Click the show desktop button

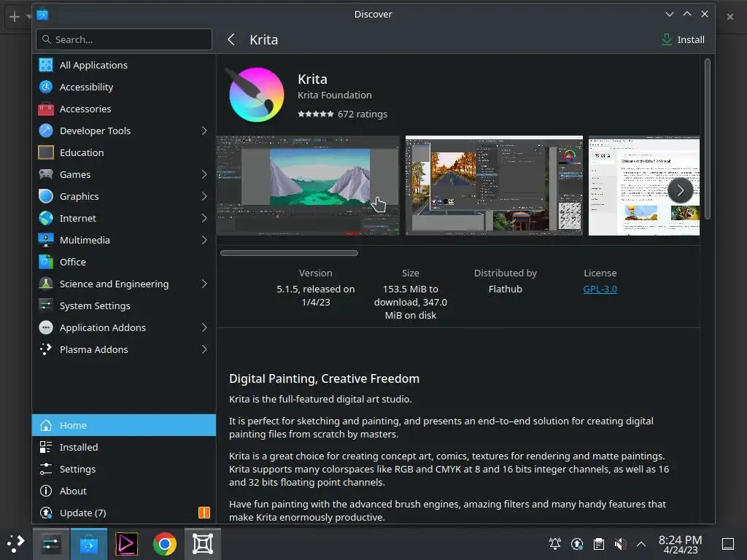728,544
